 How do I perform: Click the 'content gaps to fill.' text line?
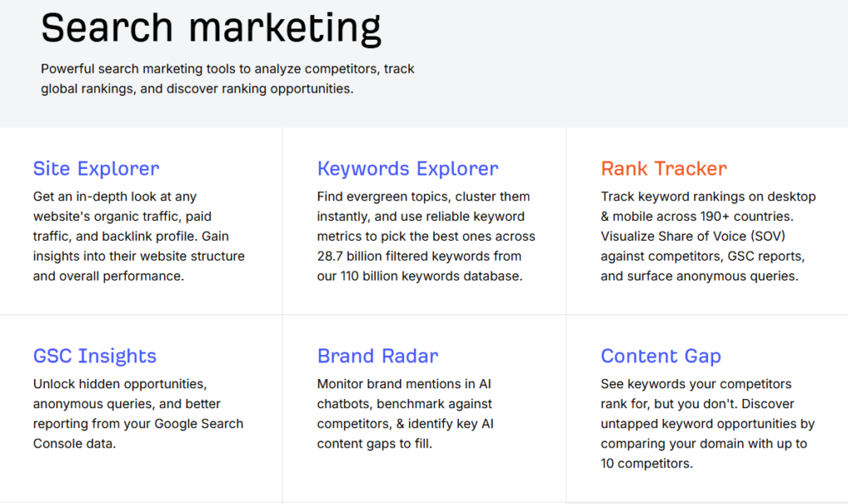pos(375,444)
